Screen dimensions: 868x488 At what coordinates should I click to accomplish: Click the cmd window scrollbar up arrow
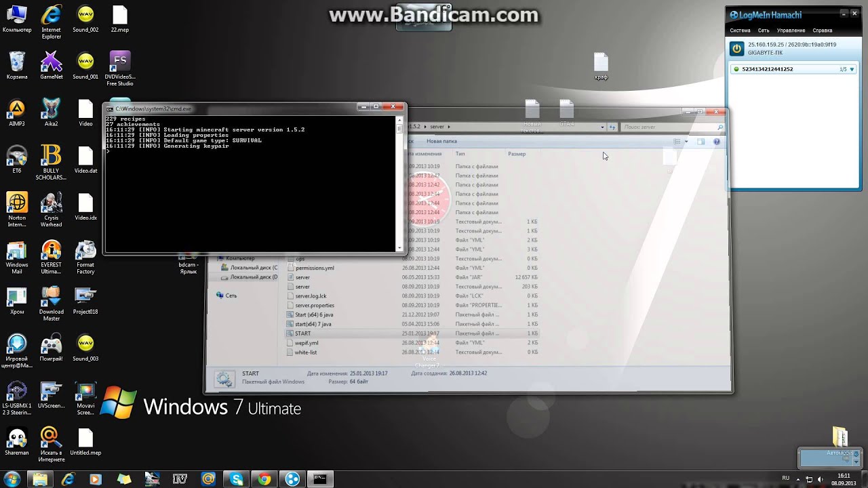399,119
